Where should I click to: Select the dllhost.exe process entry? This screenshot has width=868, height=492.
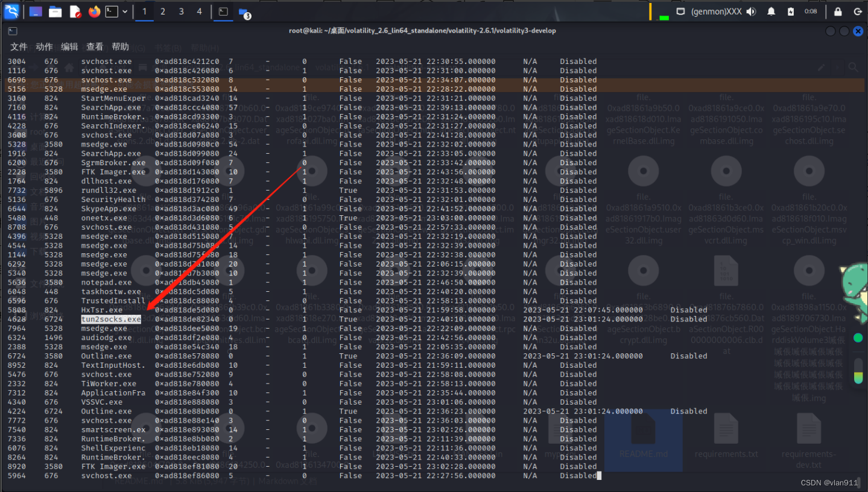coord(107,181)
